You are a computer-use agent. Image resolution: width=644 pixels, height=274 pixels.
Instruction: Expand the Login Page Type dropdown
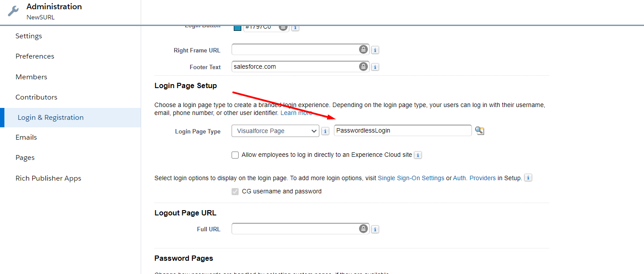[x=275, y=131]
